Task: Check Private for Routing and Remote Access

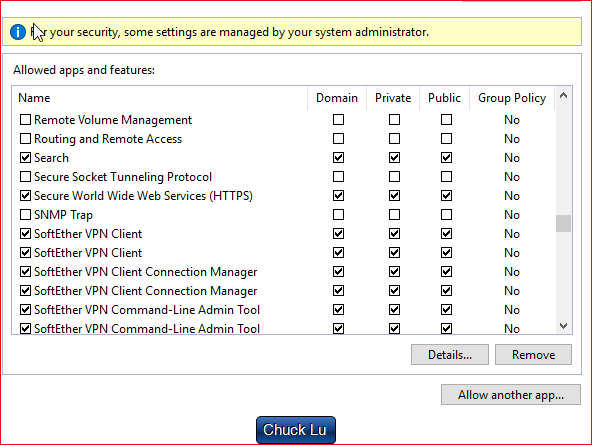Action: (394, 139)
